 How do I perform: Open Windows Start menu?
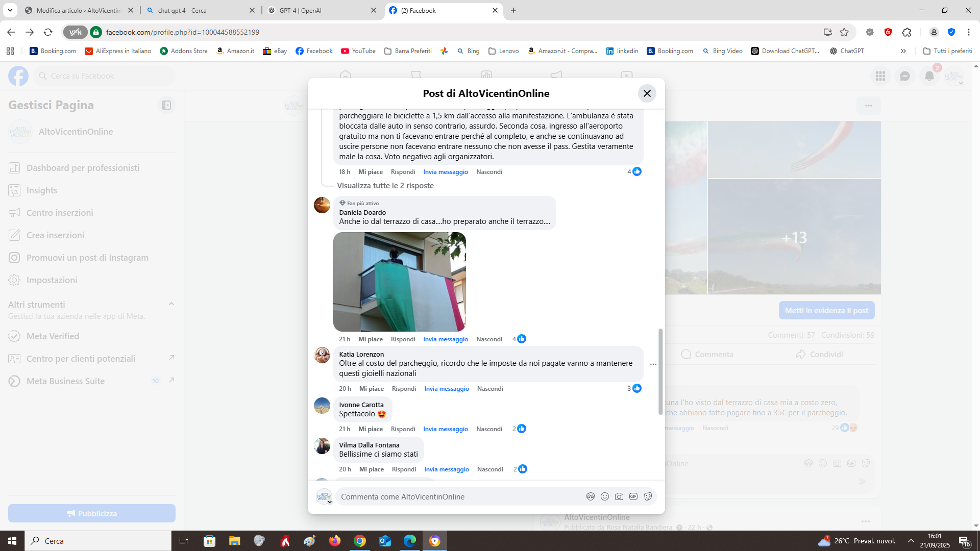pyautogui.click(x=12, y=541)
